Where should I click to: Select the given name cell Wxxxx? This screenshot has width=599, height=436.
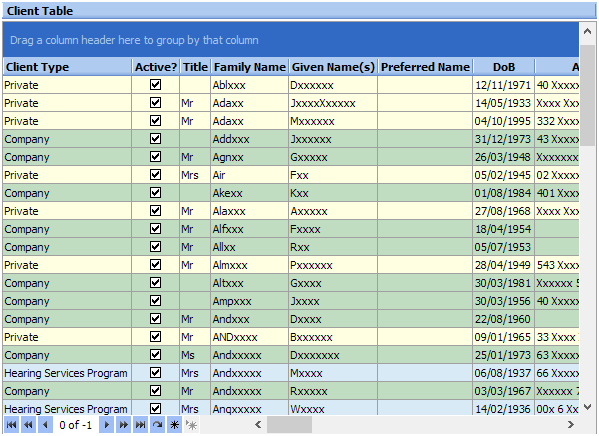(333, 408)
